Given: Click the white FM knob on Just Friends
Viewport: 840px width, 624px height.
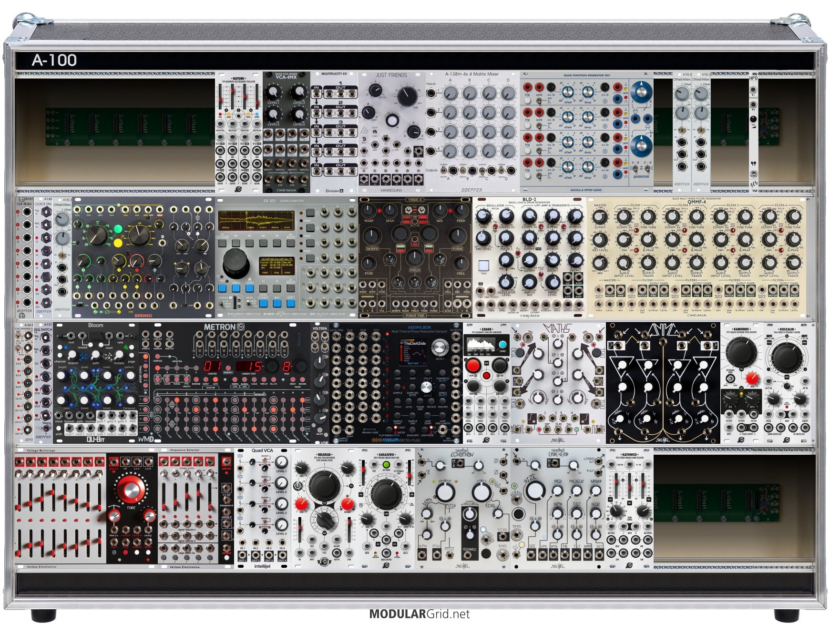Looking at the screenshot, I should [392, 121].
